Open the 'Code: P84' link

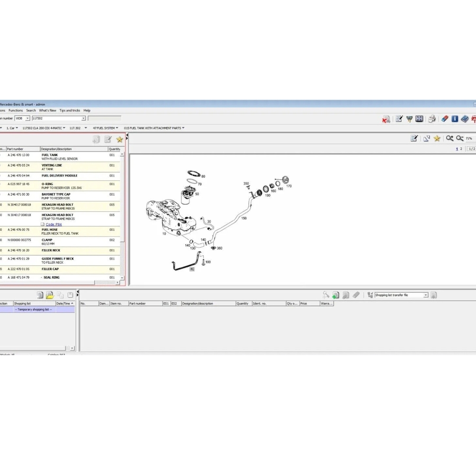pyautogui.click(x=54, y=225)
